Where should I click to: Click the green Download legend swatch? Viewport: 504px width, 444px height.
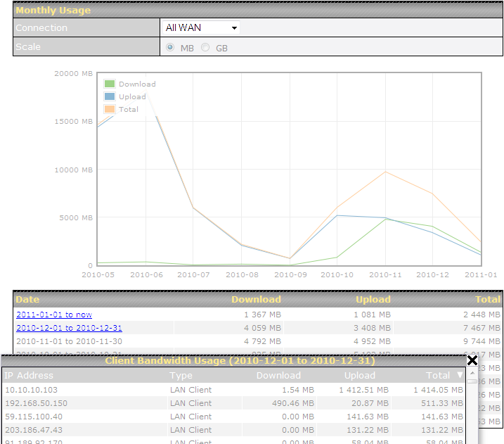click(x=110, y=84)
